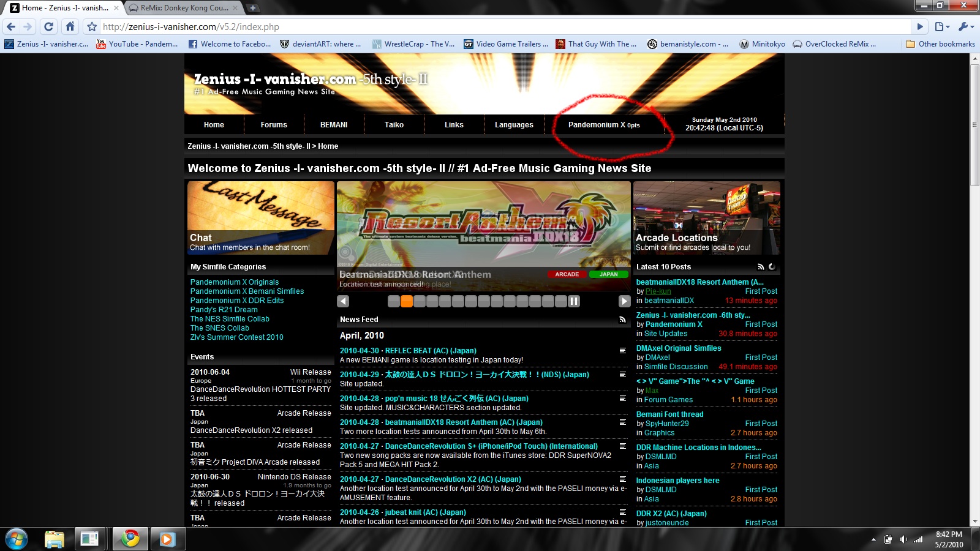Viewport: 980px width, 551px height.
Task: Click the address bar URL field
Action: (490, 27)
